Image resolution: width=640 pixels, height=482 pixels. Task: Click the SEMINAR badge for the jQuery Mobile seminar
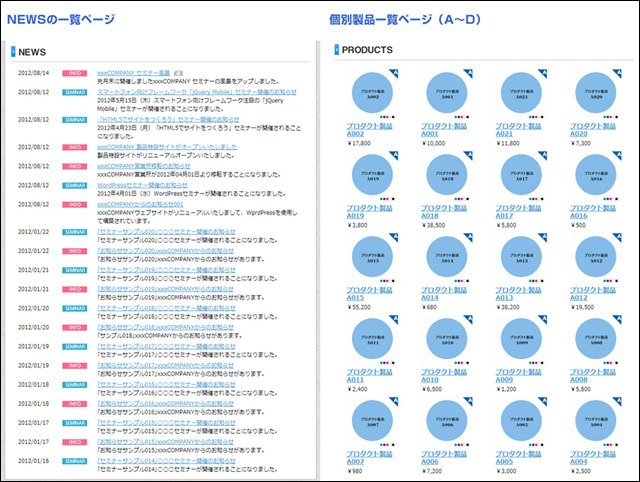76,91
